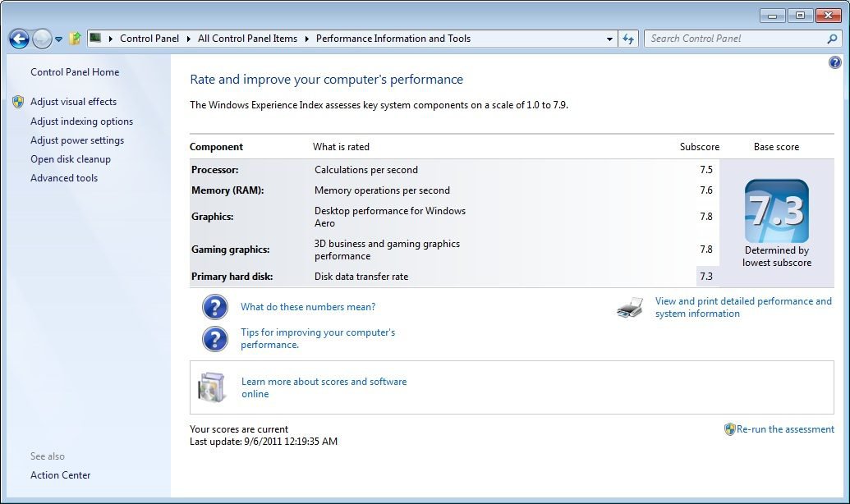Click the 'Processor:' component label
Image resolution: width=850 pixels, height=504 pixels.
point(214,170)
